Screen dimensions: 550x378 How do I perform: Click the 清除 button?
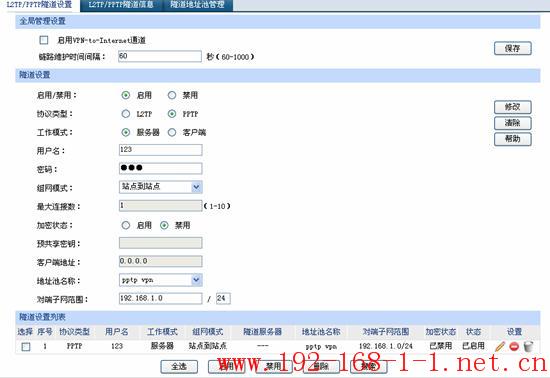click(x=512, y=123)
